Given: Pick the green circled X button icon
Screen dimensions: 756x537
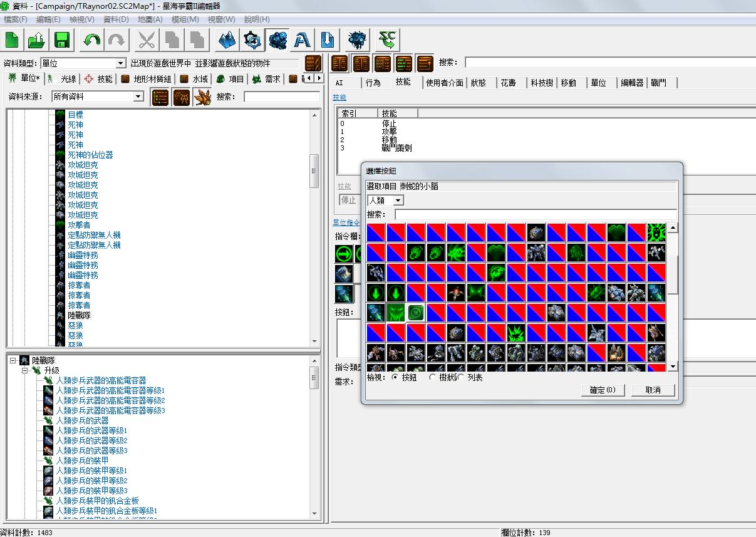Looking at the screenshot, I should (416, 313).
